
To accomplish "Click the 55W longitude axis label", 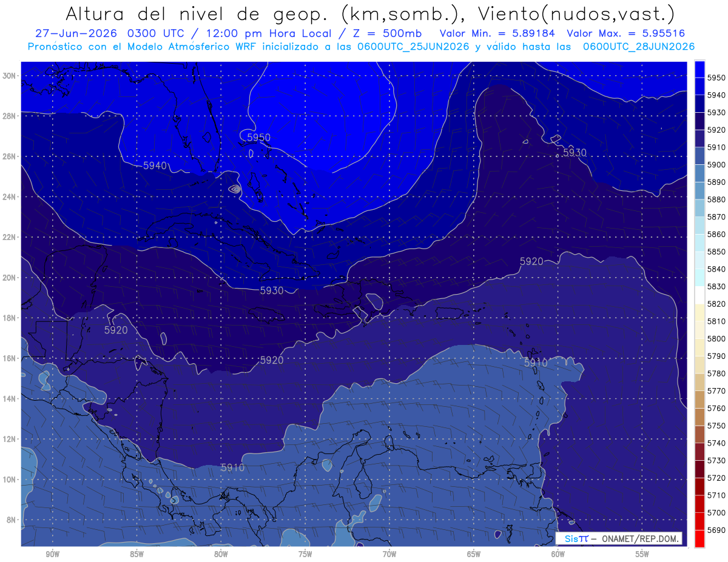I will [642, 554].
